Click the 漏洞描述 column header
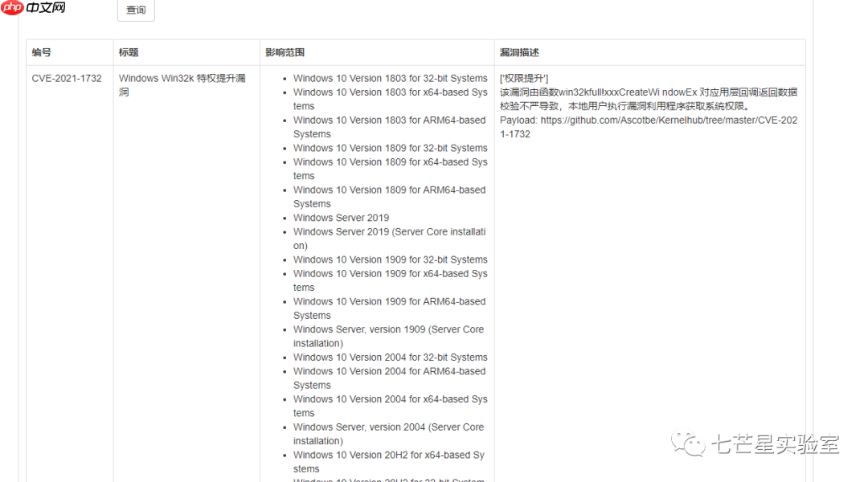The width and height of the screenshot is (868, 482). 518,52
